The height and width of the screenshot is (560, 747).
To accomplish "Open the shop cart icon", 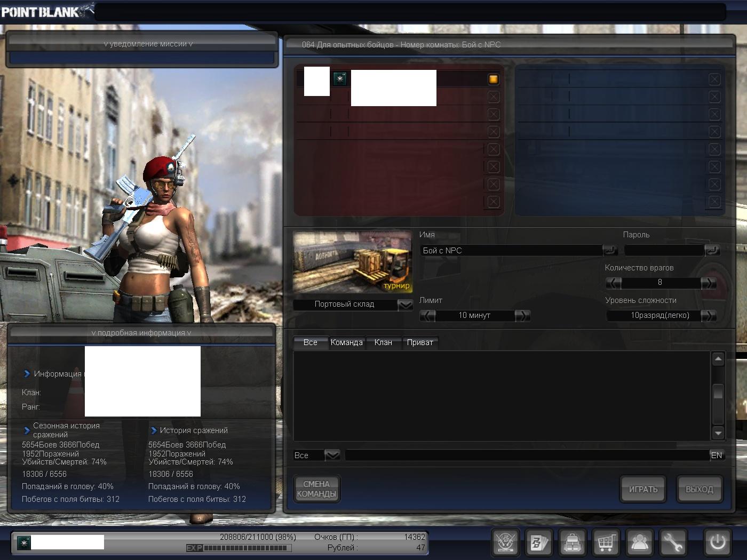I will coord(606,542).
